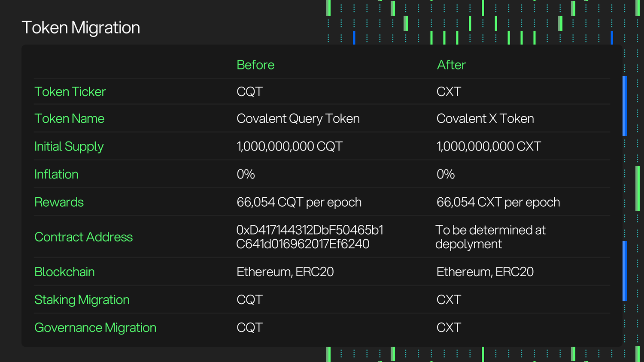The image size is (644, 362).
Task: Switch to the Before column header
Action: (x=255, y=65)
